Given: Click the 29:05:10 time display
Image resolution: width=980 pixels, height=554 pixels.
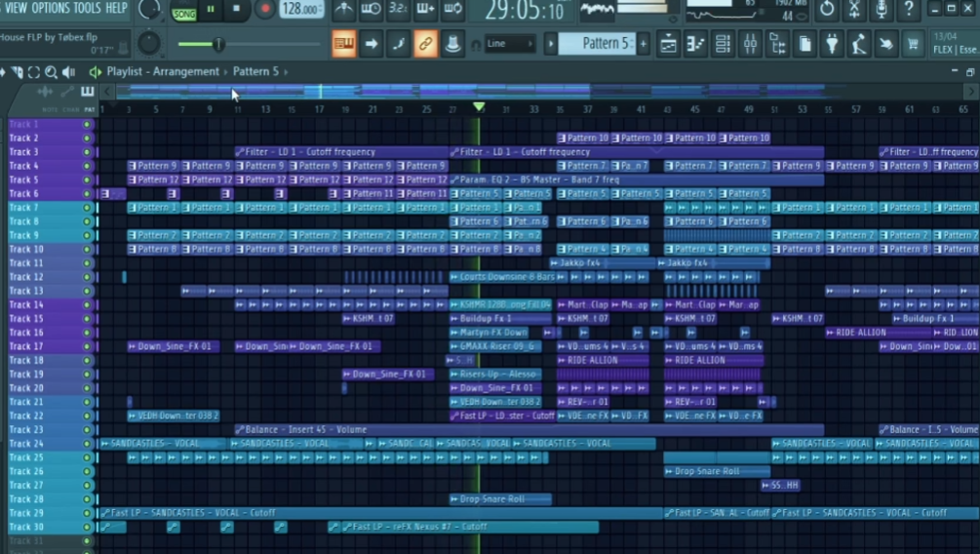Looking at the screenshot, I should pos(524,10).
